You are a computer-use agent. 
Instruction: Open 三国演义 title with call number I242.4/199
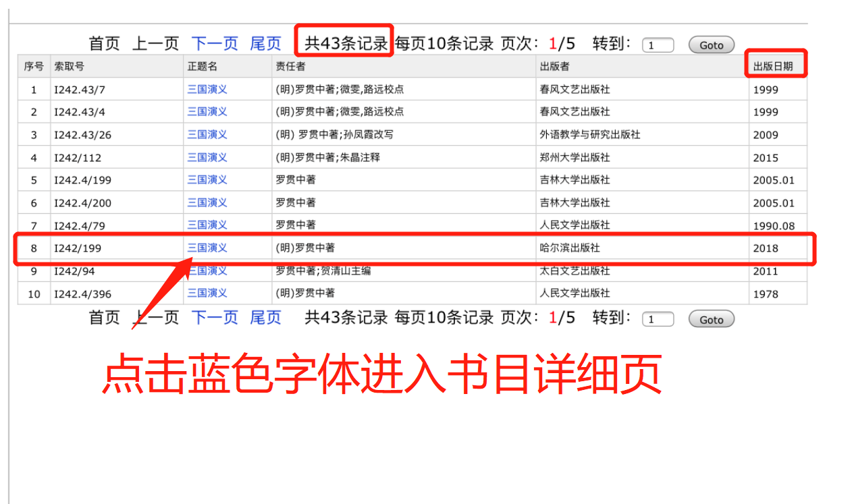click(x=207, y=179)
